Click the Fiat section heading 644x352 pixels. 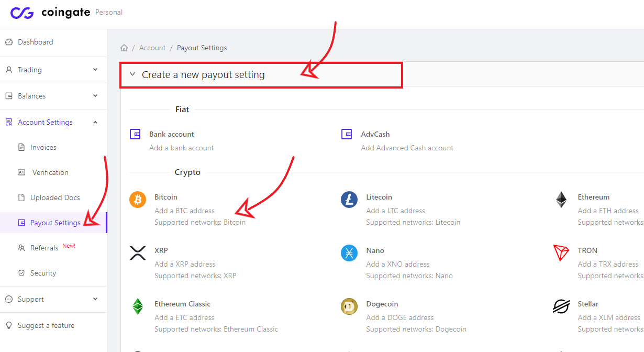click(182, 109)
